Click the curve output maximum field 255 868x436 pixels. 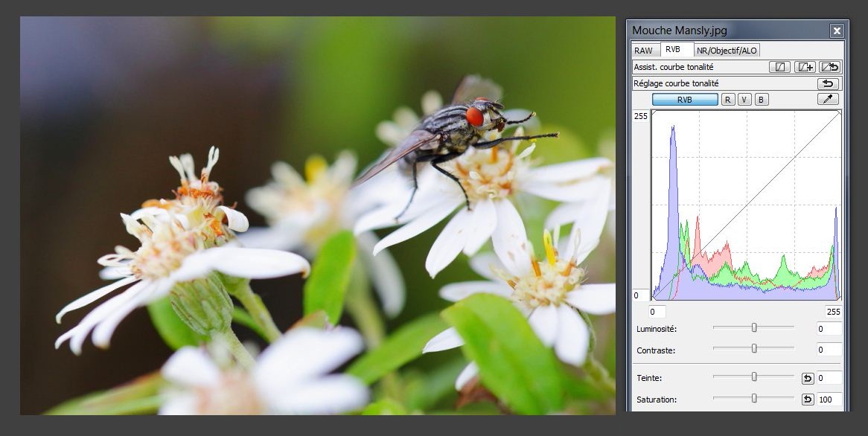640,116
